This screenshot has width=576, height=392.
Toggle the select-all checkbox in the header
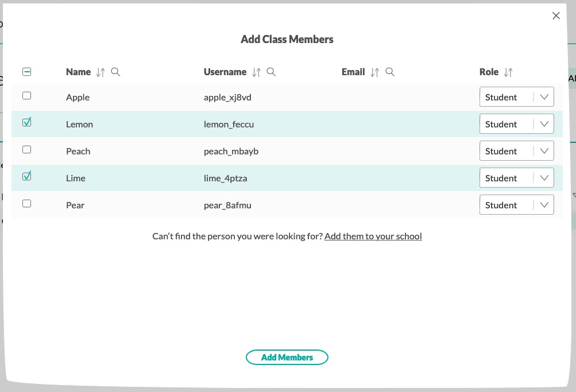tap(26, 71)
